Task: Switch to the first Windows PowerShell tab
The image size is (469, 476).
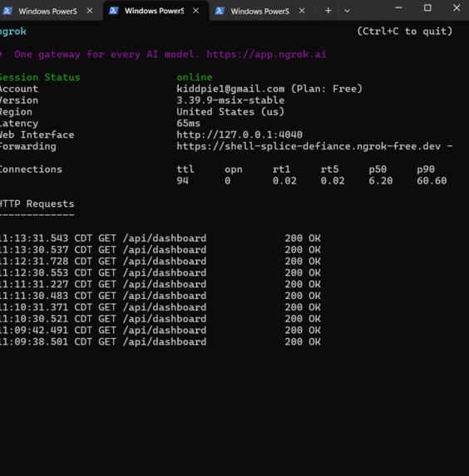Action: click(48, 11)
